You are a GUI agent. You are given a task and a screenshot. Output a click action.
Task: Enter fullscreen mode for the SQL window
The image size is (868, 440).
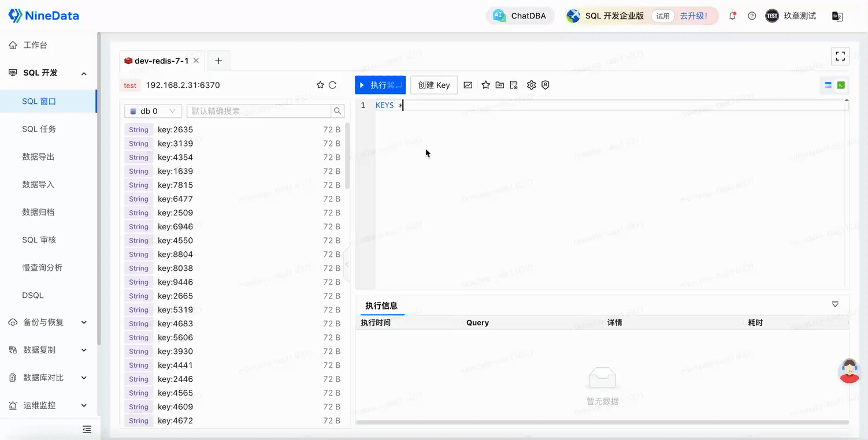(840, 56)
